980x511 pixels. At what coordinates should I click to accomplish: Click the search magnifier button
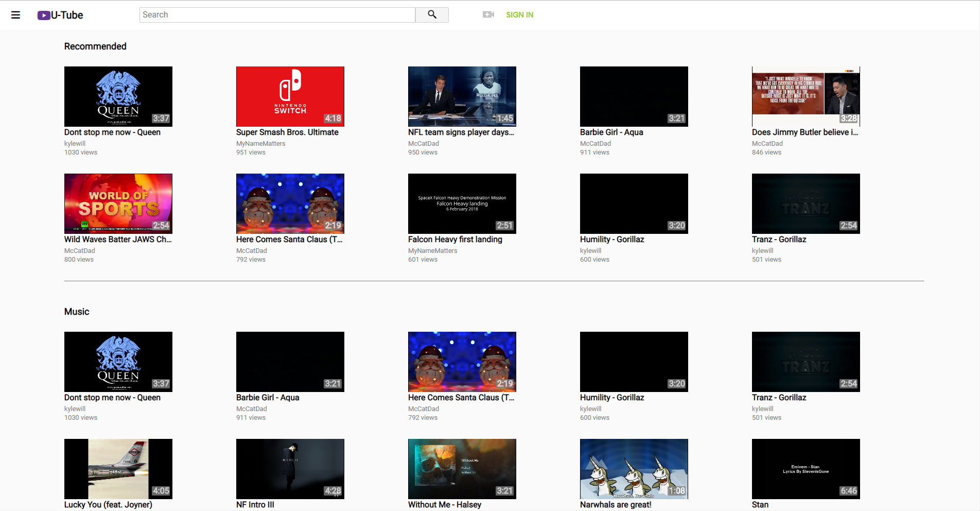(432, 15)
